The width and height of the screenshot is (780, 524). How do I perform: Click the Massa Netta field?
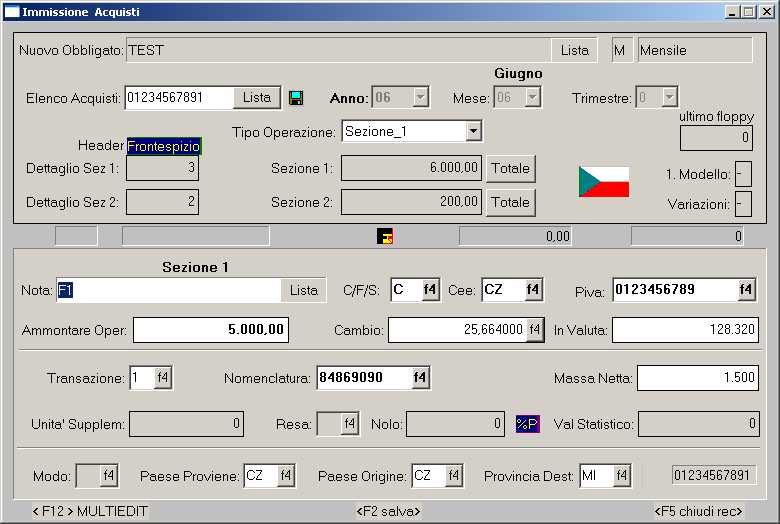pos(697,378)
